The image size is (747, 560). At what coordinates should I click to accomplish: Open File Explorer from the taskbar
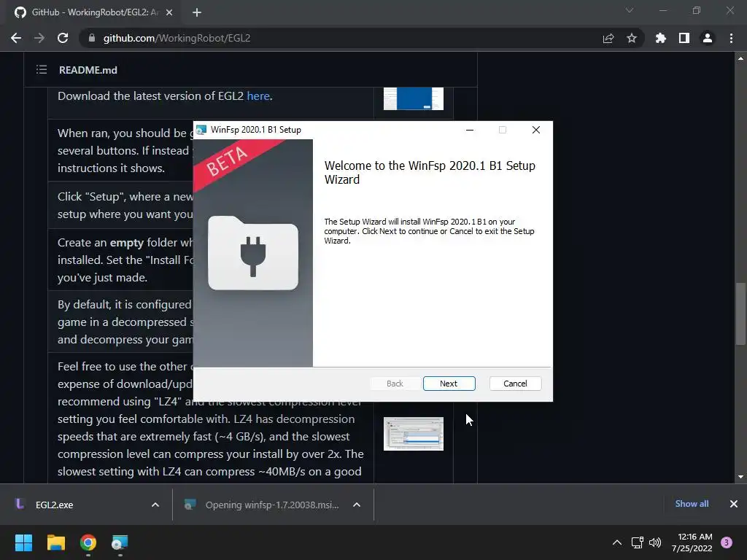pyautogui.click(x=55, y=542)
